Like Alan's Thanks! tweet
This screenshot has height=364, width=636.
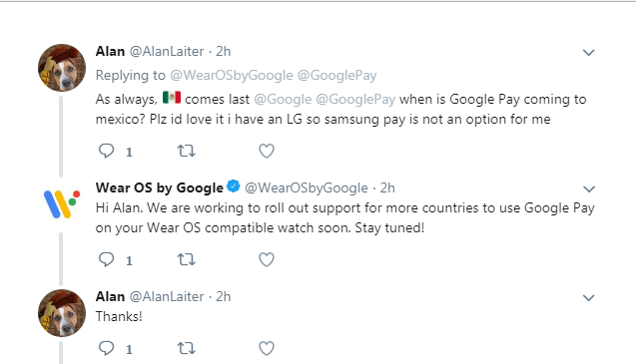pos(267,348)
